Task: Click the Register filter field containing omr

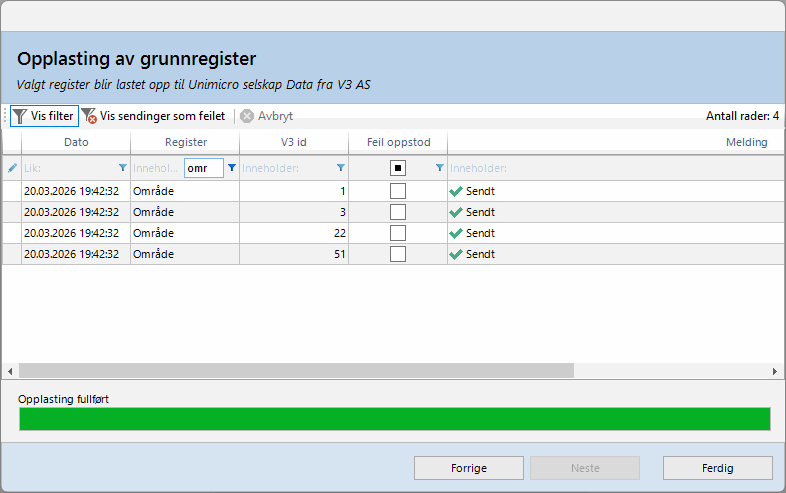Action: pyautogui.click(x=203, y=168)
